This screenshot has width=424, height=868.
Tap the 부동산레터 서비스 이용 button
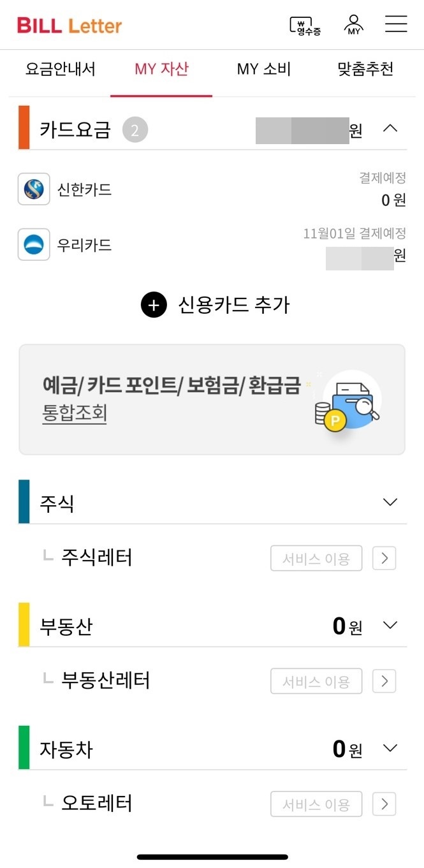[x=316, y=681]
